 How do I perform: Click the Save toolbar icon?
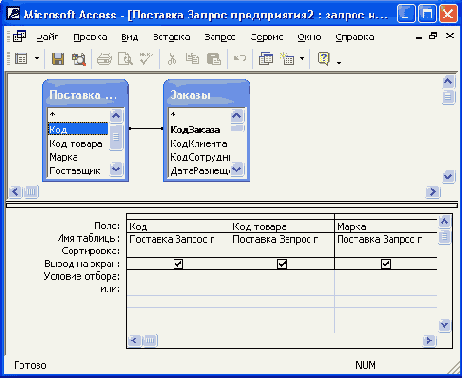click(x=58, y=59)
